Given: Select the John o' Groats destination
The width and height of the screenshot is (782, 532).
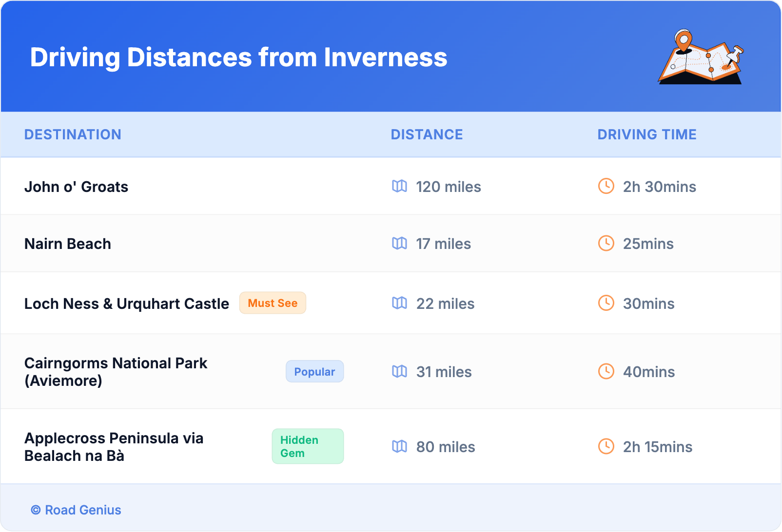Looking at the screenshot, I should 77,187.
